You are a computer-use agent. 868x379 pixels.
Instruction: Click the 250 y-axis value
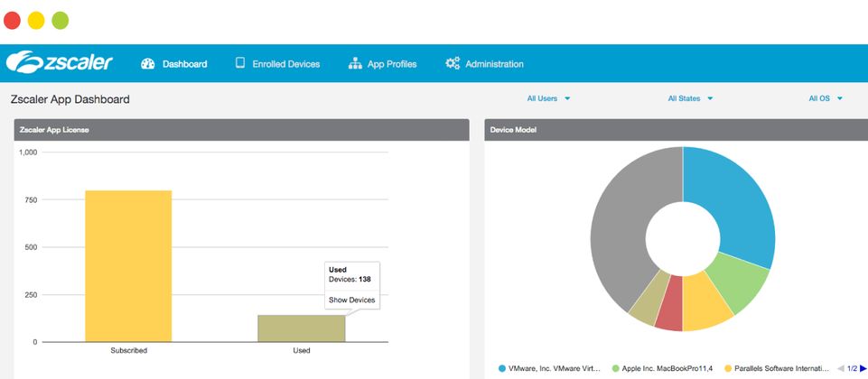coord(31,295)
